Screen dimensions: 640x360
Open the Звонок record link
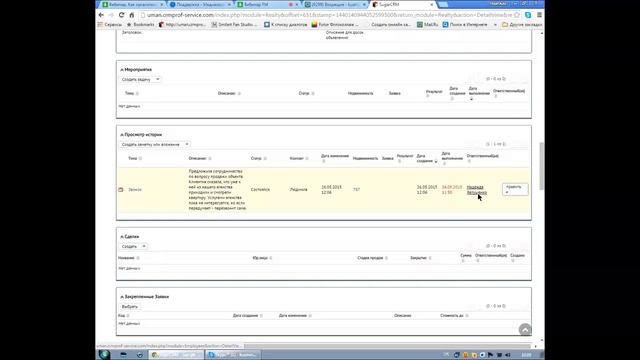(x=135, y=190)
